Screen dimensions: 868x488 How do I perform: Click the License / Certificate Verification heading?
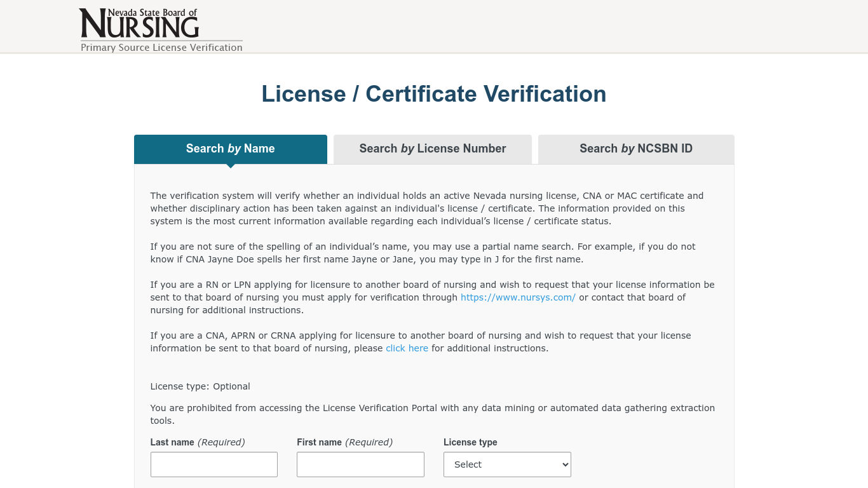click(x=434, y=94)
